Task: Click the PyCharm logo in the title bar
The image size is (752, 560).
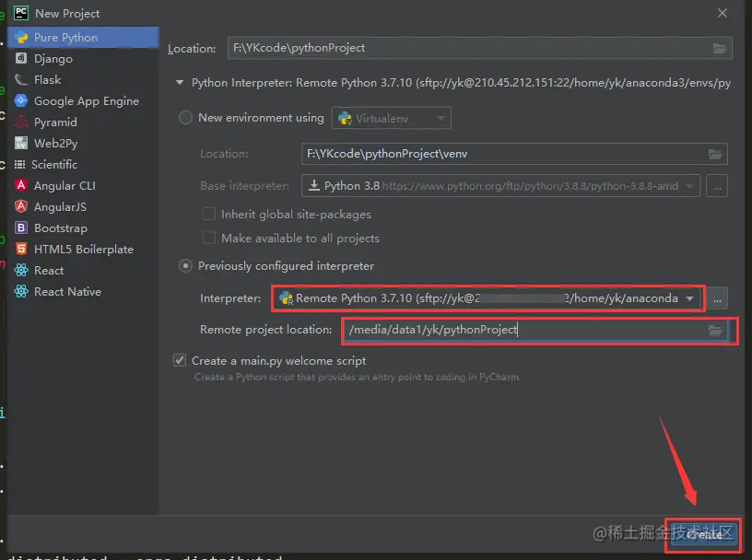Action: [x=21, y=13]
